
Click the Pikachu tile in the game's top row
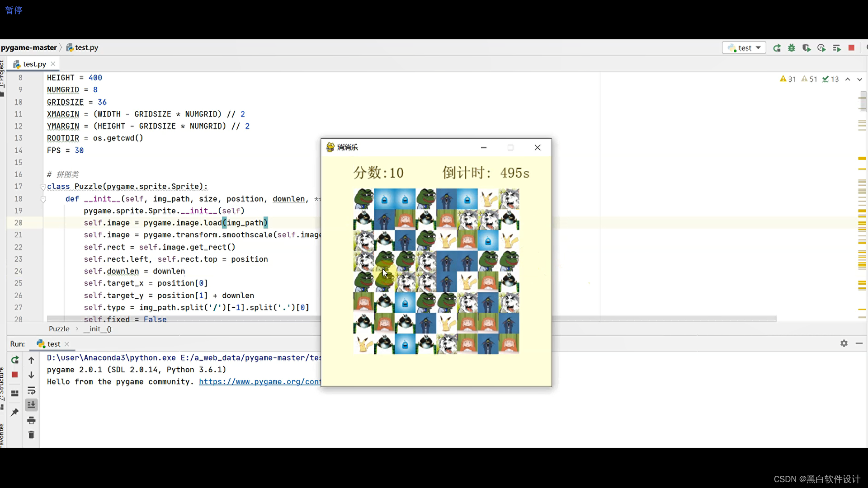(488, 199)
